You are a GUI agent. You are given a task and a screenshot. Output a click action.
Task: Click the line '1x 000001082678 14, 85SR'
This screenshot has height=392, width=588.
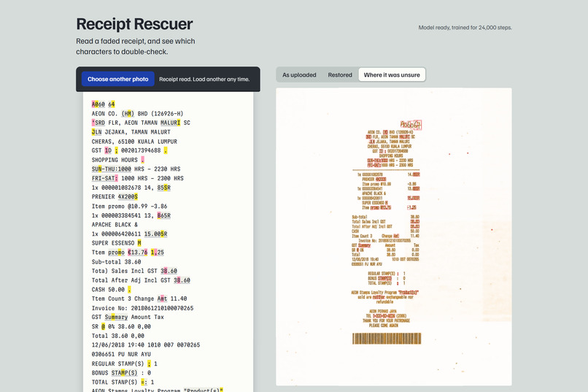pos(131,188)
